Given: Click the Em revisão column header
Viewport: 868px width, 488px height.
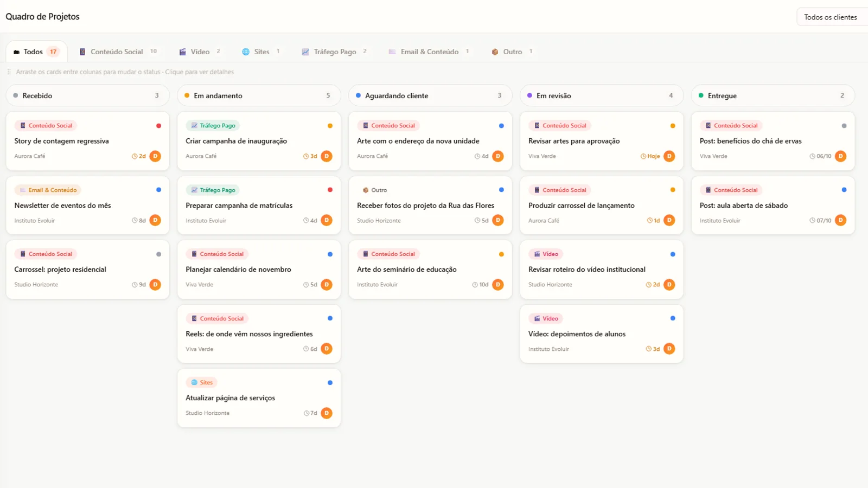Looking at the screenshot, I should pos(602,95).
